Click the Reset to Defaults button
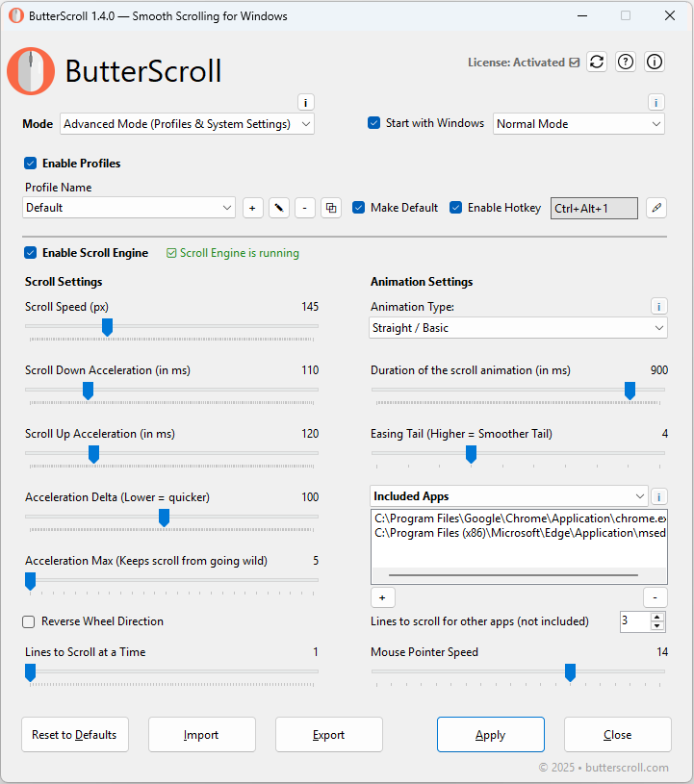Screen dimensions: 694x784 (74, 734)
